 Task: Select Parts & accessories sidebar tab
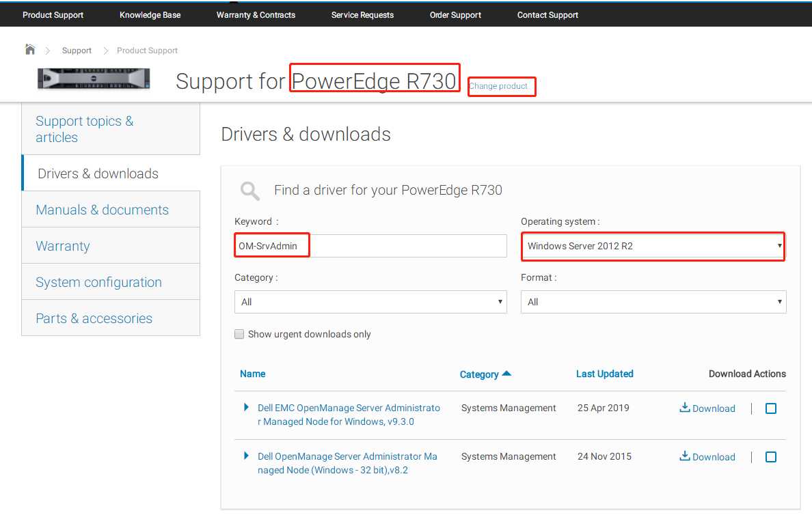[x=111, y=318]
